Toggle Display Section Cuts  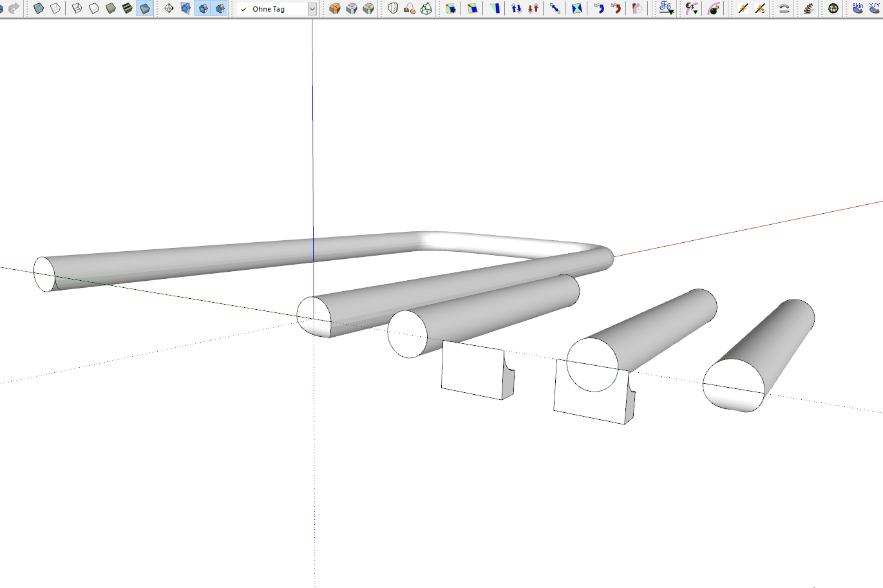[203, 8]
